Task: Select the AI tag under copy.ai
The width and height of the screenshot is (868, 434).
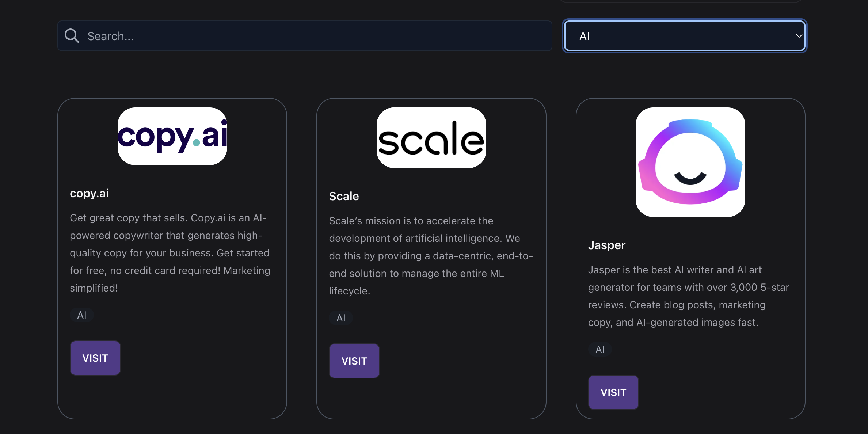Action: pyautogui.click(x=82, y=315)
